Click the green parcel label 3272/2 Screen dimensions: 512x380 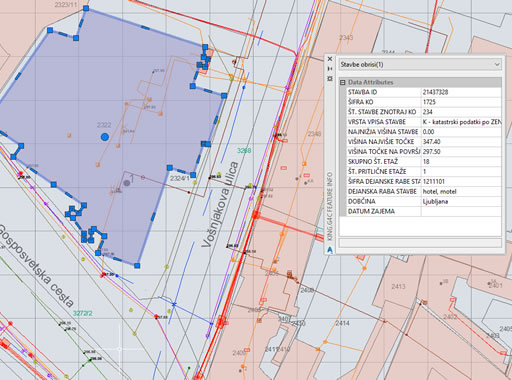pos(83,313)
